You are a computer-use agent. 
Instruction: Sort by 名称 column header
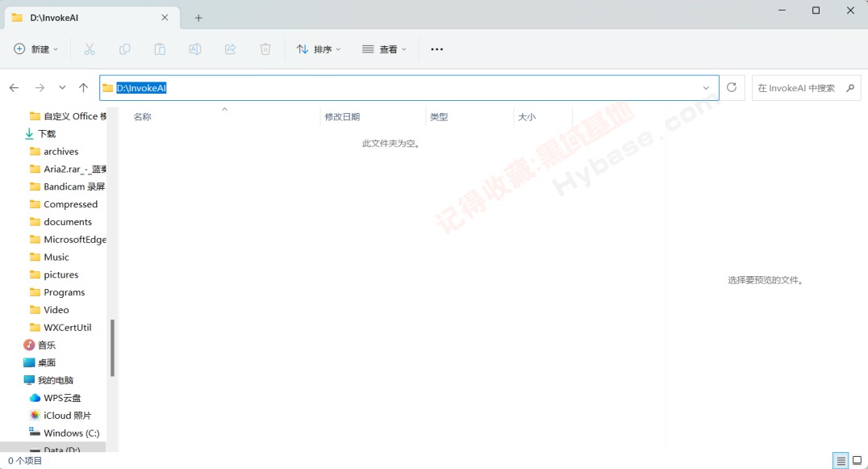[143, 117]
